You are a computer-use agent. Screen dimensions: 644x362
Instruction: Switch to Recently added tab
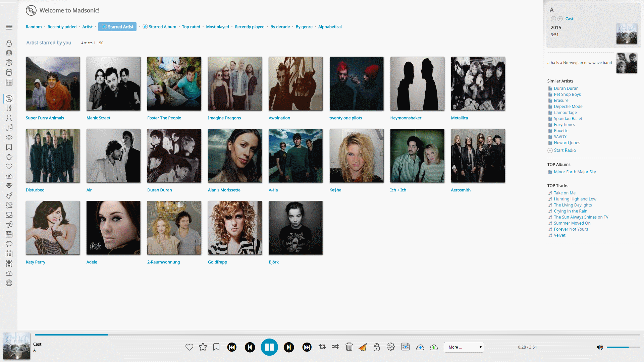(62, 27)
